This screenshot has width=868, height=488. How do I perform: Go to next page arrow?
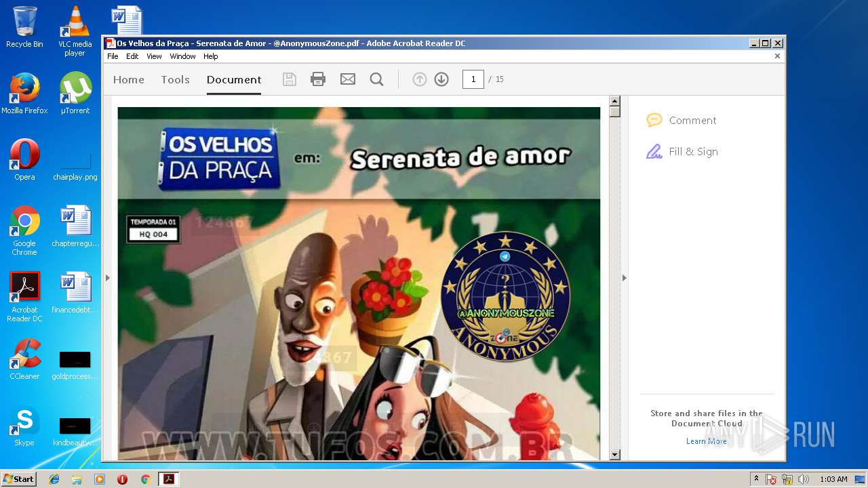(441, 79)
